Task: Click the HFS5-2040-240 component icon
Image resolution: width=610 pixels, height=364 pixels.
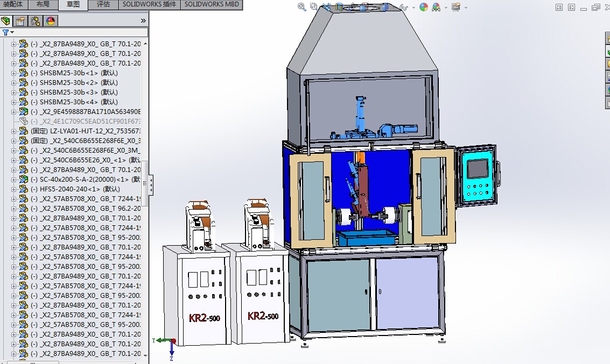Action: tap(23, 189)
